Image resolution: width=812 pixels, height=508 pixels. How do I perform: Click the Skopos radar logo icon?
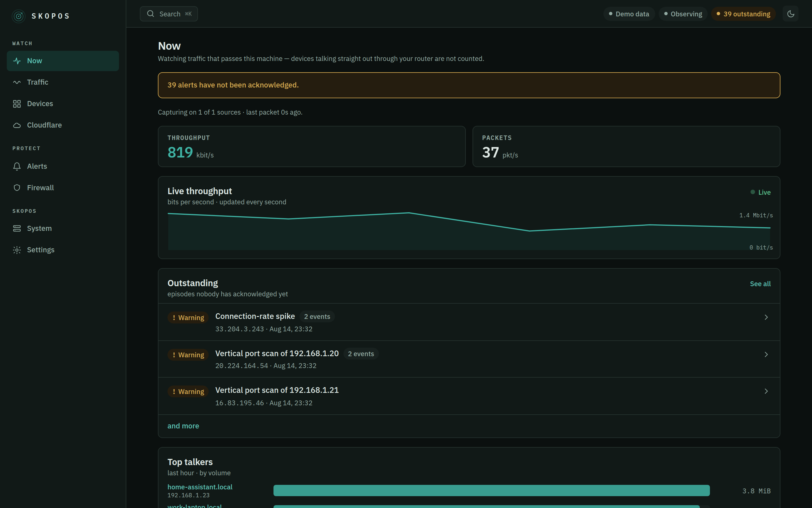click(18, 16)
